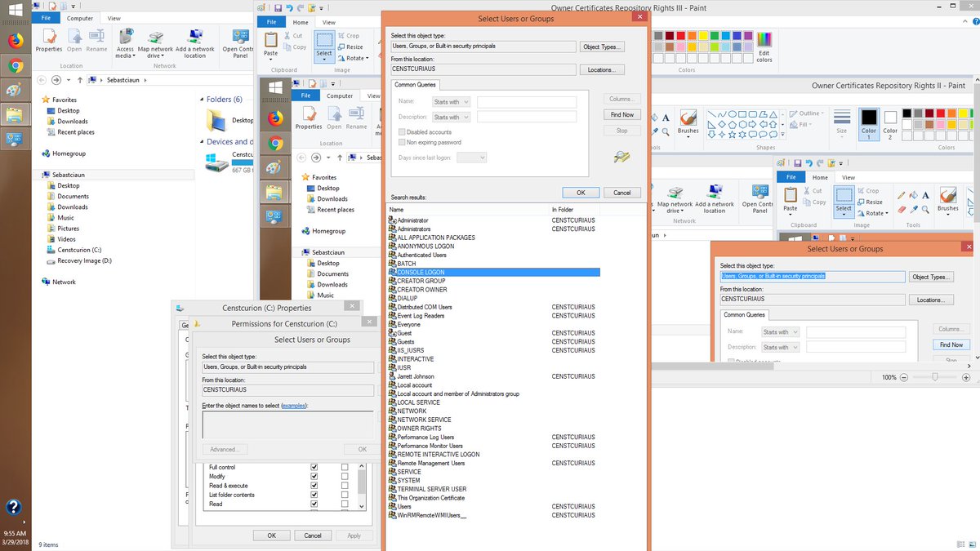The height and width of the screenshot is (551, 980).
Task: Open the Days since last logon dropdown
Action: (x=472, y=157)
